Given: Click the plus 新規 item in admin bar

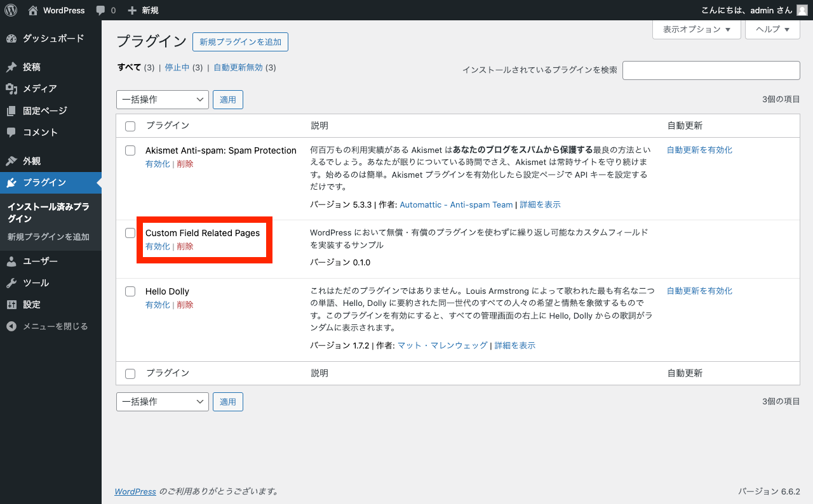Looking at the screenshot, I should tap(143, 10).
